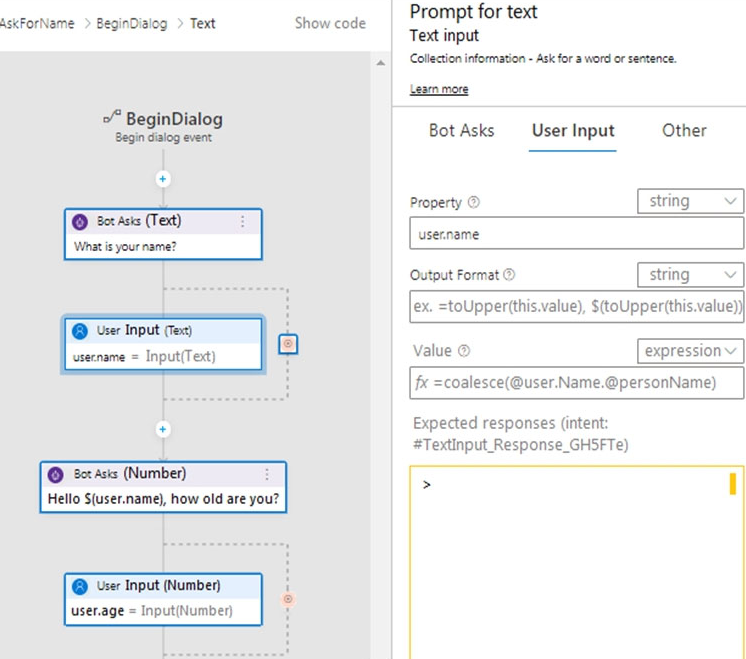The width and height of the screenshot is (746, 659).
Task: Click the purple icon on Bot Asks (Text)
Action: [81, 221]
